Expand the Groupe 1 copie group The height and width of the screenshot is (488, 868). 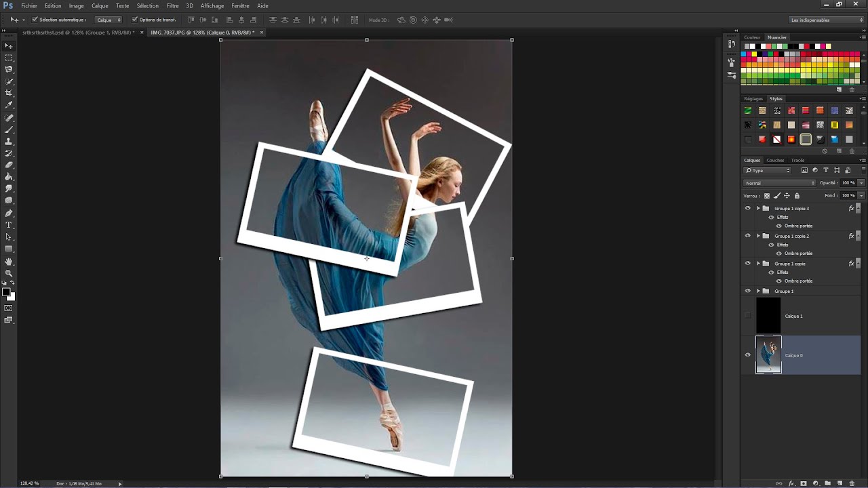[758, 263]
